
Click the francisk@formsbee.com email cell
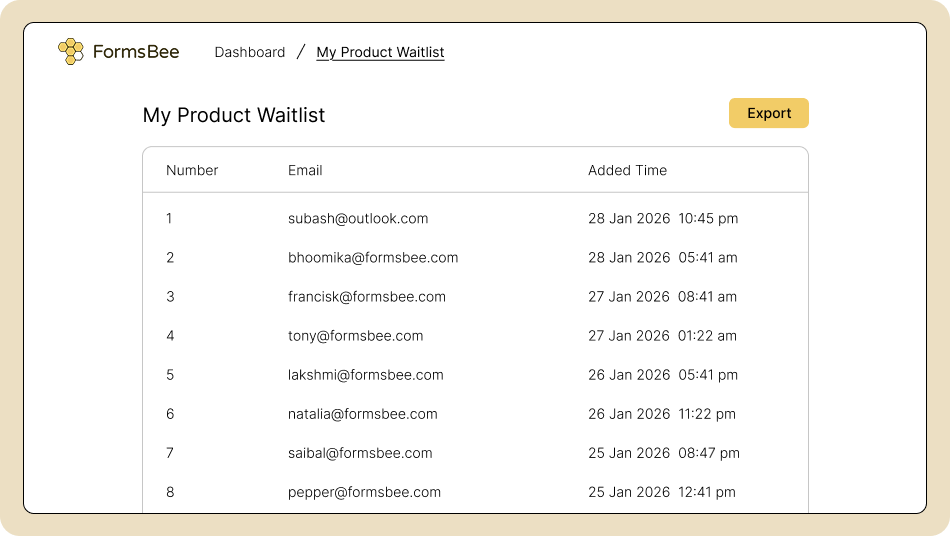[367, 296]
